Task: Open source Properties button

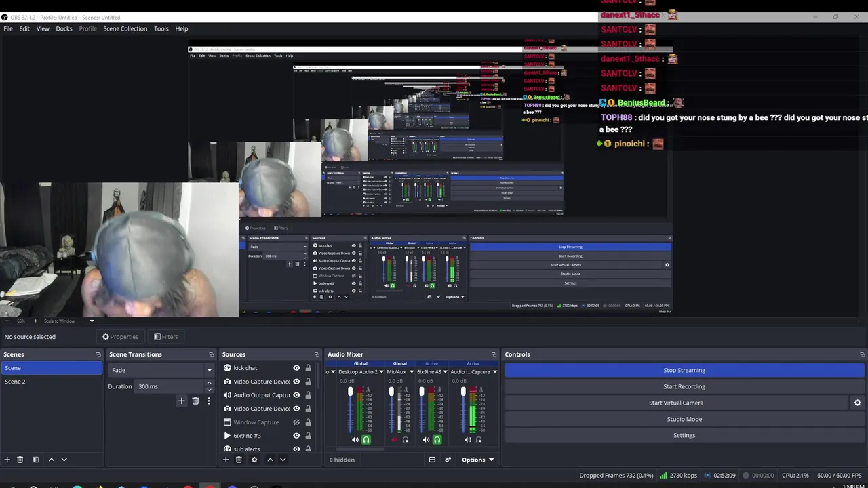Action: 120,337
